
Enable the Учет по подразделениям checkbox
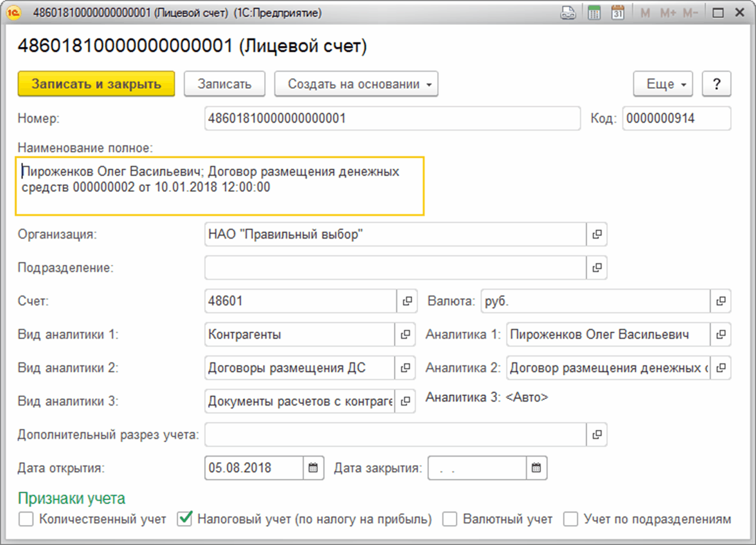[571, 519]
